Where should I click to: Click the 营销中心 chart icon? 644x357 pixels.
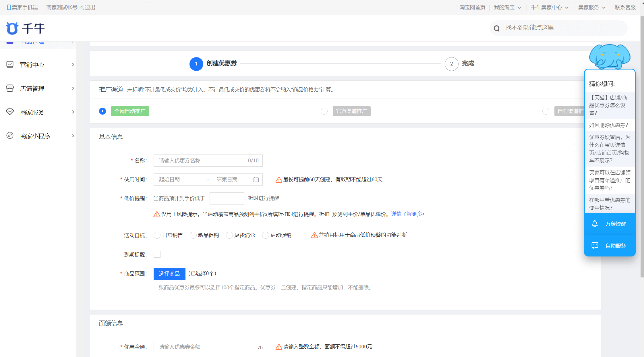pyautogui.click(x=10, y=65)
